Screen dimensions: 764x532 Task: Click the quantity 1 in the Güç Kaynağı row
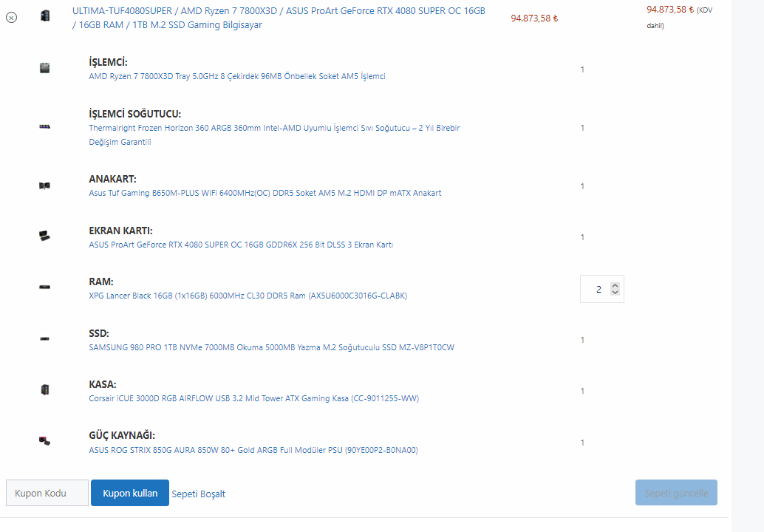[582, 443]
